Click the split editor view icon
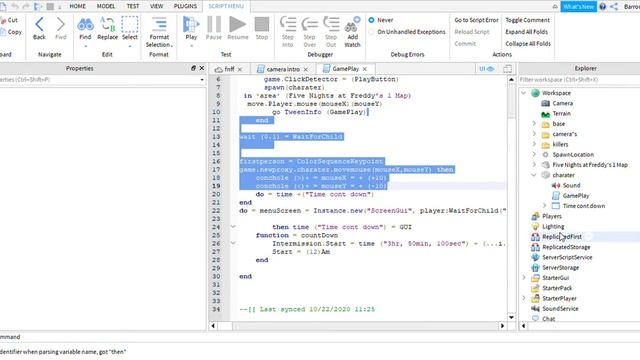The image size is (640, 360). [507, 69]
